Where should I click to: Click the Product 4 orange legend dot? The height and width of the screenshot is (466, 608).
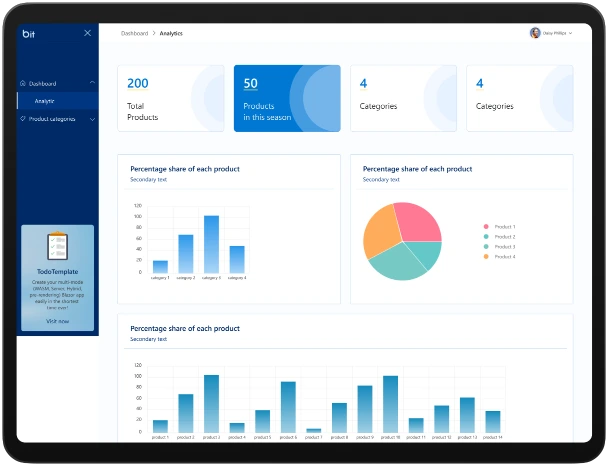pos(486,257)
